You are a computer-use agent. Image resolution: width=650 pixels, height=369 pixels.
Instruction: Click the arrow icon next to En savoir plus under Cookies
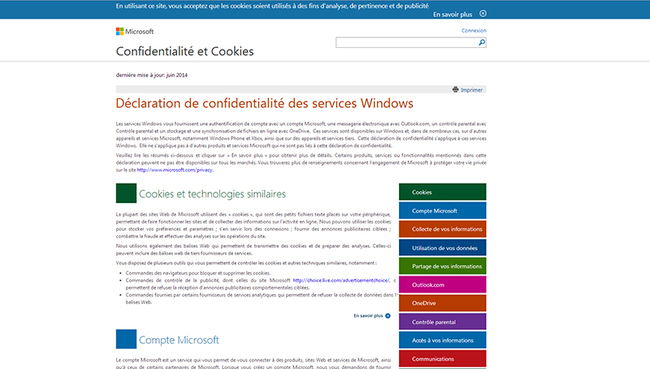coord(388,316)
